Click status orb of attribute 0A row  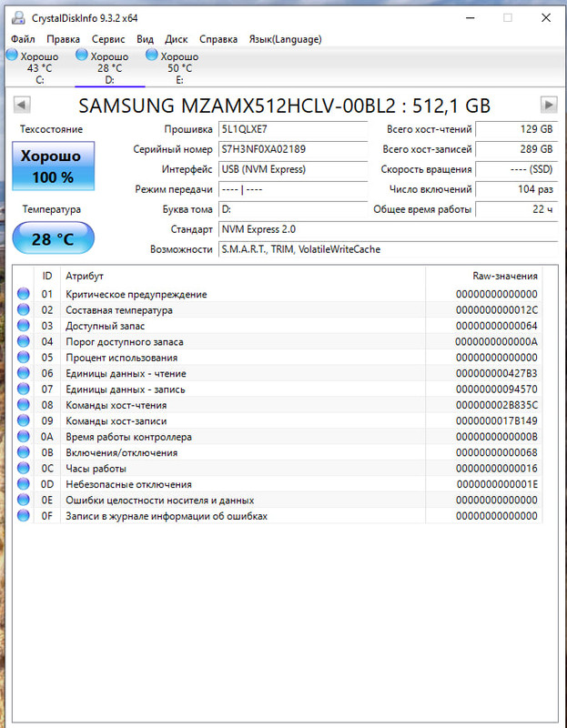(x=24, y=437)
